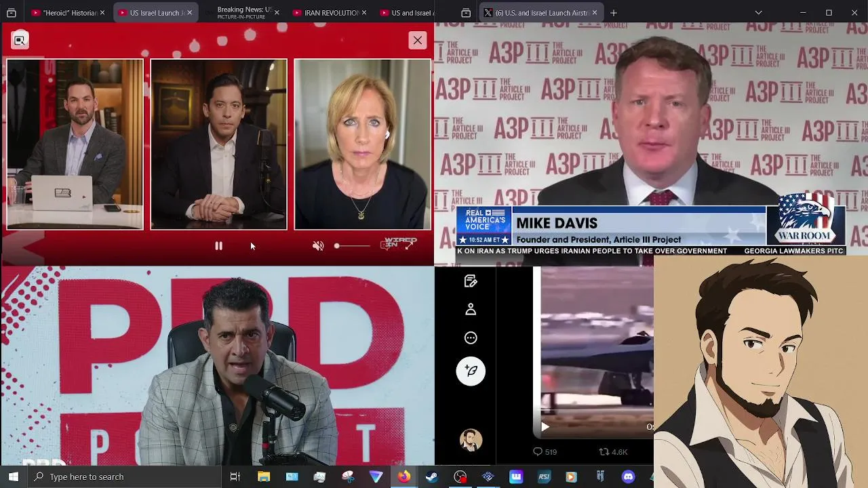Open Firefox View in right window

(466, 13)
